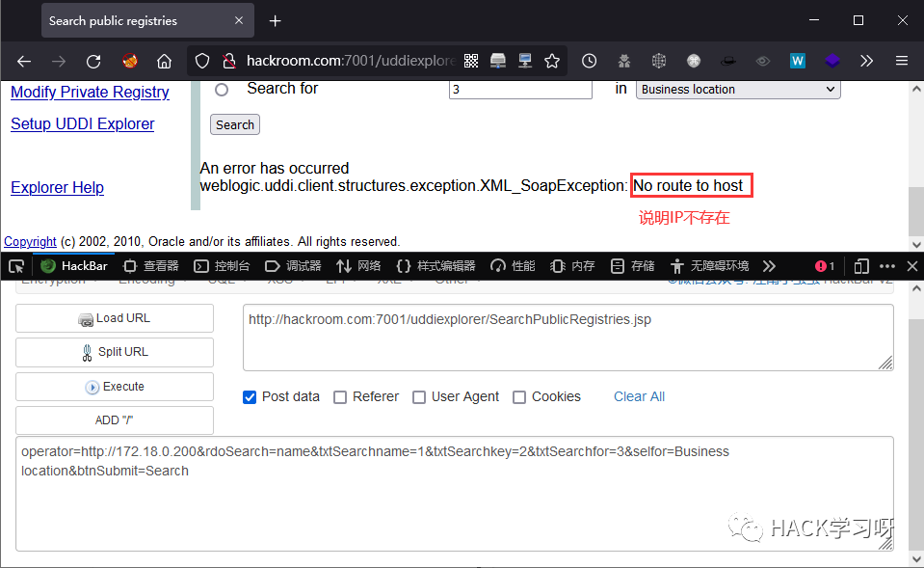Screen dimensions: 924x568
Task: Go back to the previous page
Action: click(24, 61)
